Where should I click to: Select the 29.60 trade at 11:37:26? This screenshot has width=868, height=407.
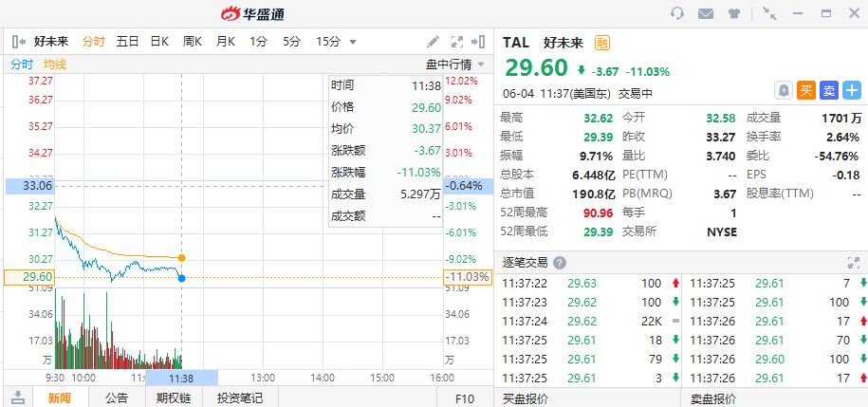tap(776, 360)
